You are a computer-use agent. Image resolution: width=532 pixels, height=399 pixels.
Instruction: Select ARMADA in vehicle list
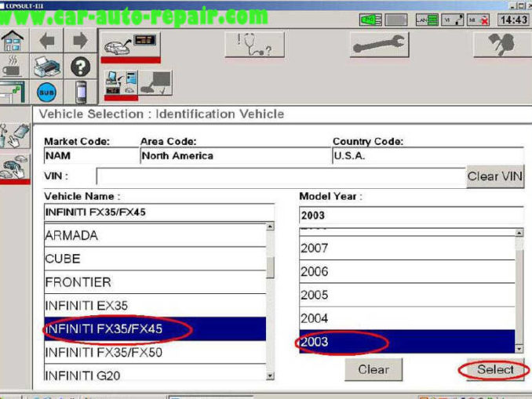click(155, 235)
